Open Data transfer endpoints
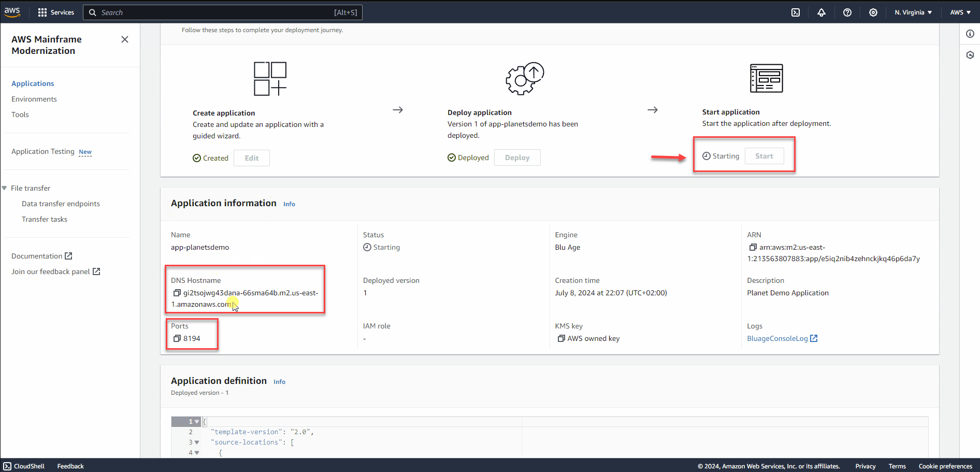The image size is (980, 472). [x=61, y=204]
